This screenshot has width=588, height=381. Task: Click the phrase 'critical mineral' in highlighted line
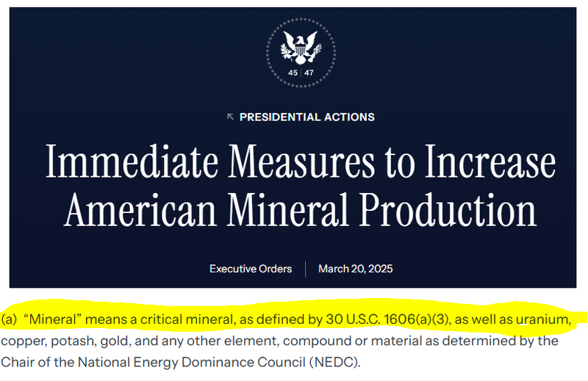click(x=168, y=319)
